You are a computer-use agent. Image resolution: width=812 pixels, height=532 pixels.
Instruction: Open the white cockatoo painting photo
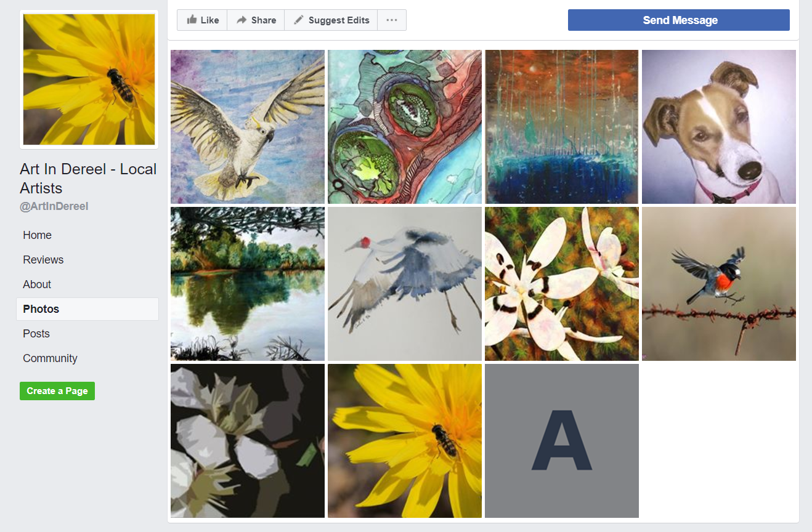click(248, 127)
